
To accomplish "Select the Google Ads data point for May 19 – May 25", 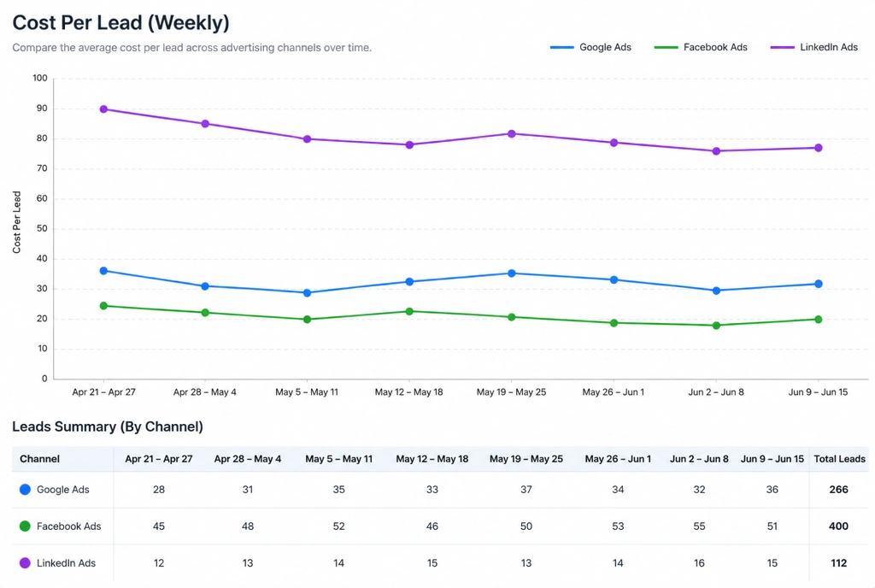I will click(x=512, y=273).
